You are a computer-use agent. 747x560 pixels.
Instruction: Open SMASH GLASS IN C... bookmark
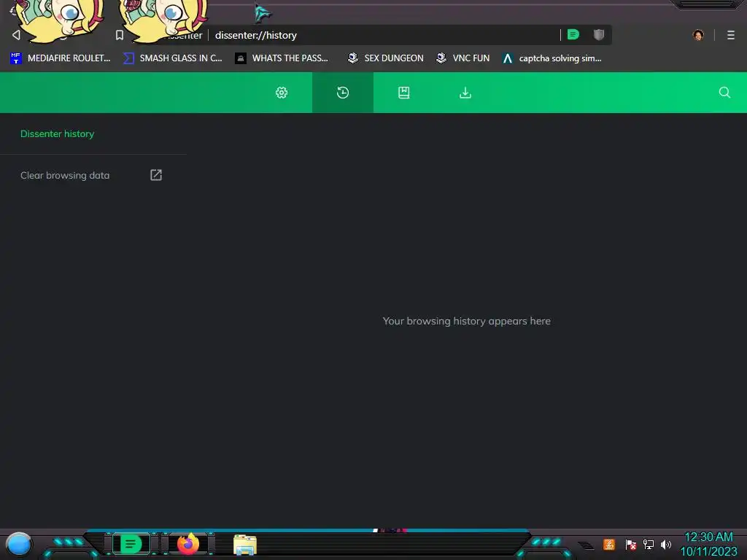(x=172, y=58)
